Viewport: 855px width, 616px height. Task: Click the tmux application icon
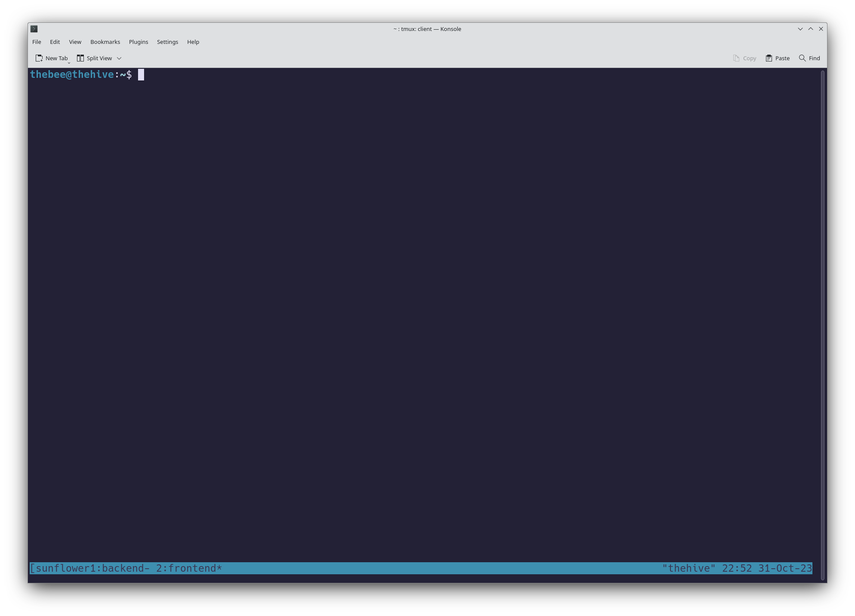[34, 28]
